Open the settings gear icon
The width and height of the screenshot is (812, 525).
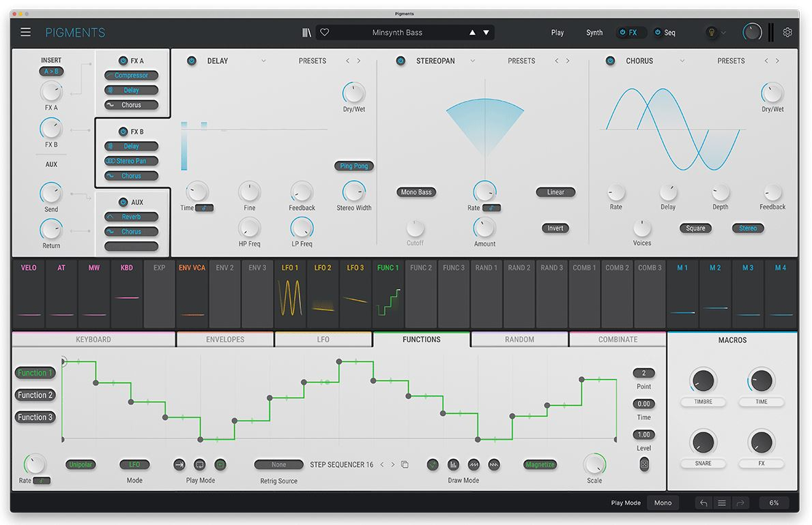click(787, 33)
